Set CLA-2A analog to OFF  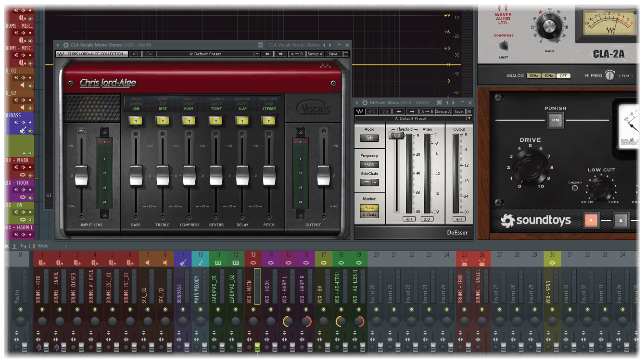pos(563,76)
